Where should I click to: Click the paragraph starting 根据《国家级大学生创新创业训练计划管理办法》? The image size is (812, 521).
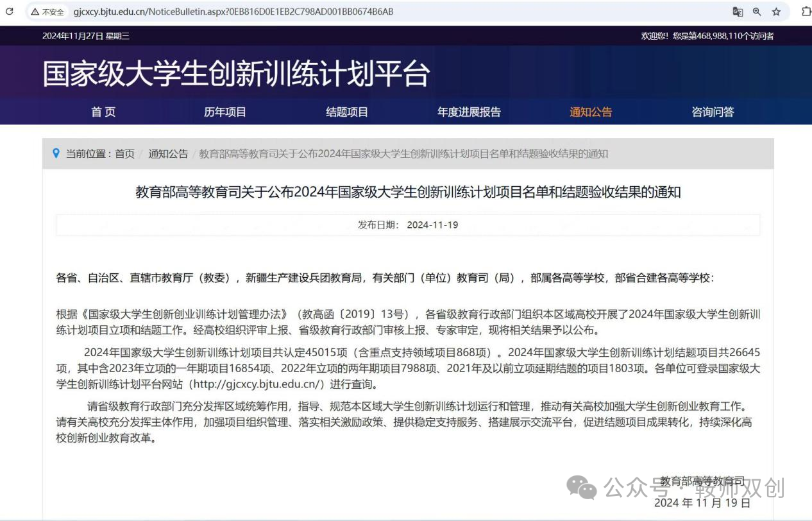pos(408,322)
